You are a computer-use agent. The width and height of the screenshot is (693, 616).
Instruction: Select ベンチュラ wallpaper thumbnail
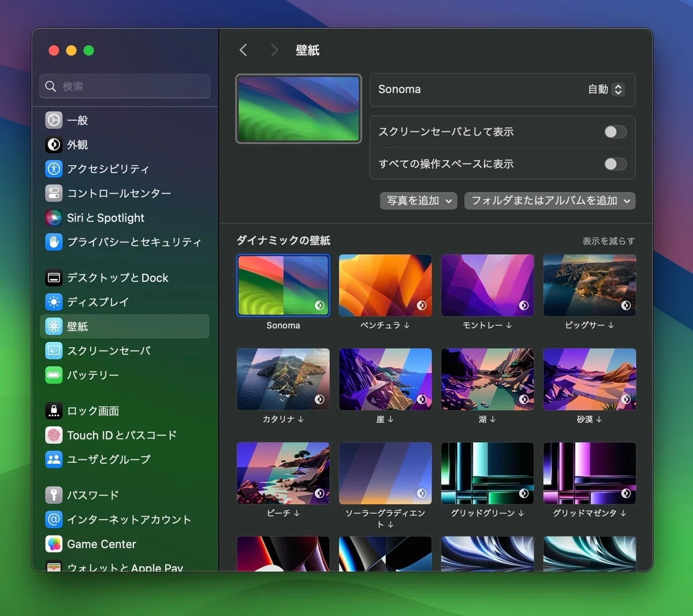385,285
